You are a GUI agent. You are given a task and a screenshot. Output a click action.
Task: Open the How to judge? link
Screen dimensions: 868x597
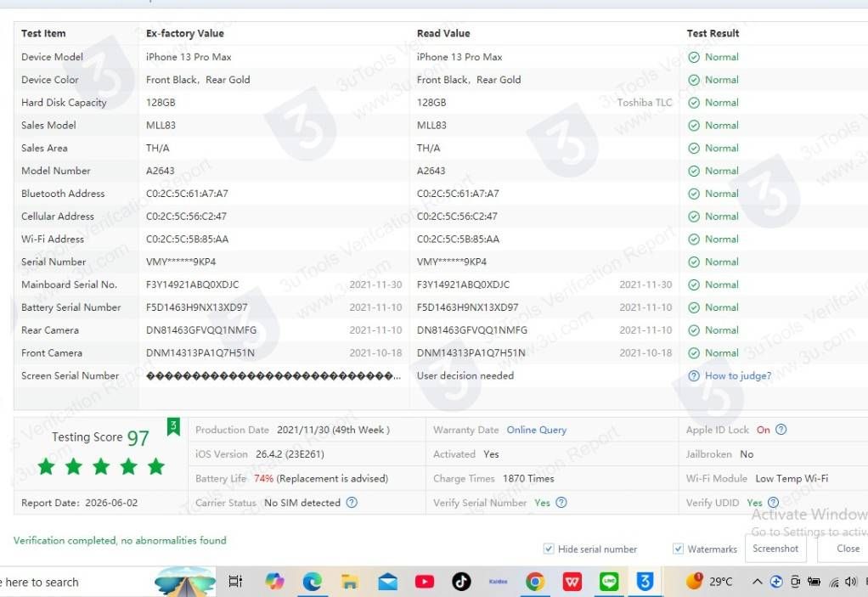click(x=738, y=375)
